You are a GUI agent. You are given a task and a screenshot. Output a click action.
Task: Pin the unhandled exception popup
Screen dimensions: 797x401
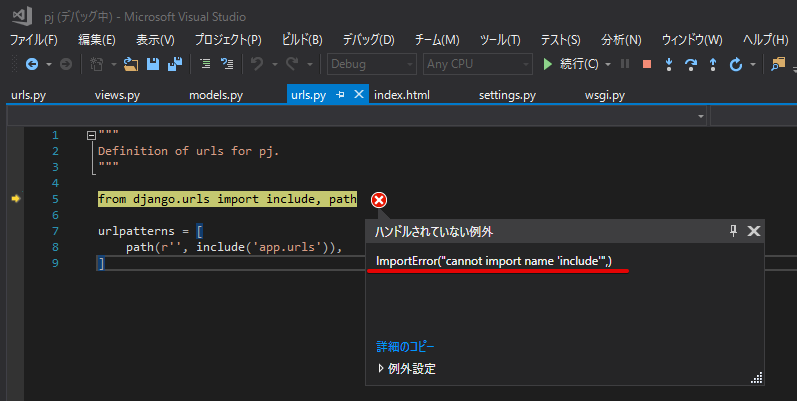tap(733, 231)
